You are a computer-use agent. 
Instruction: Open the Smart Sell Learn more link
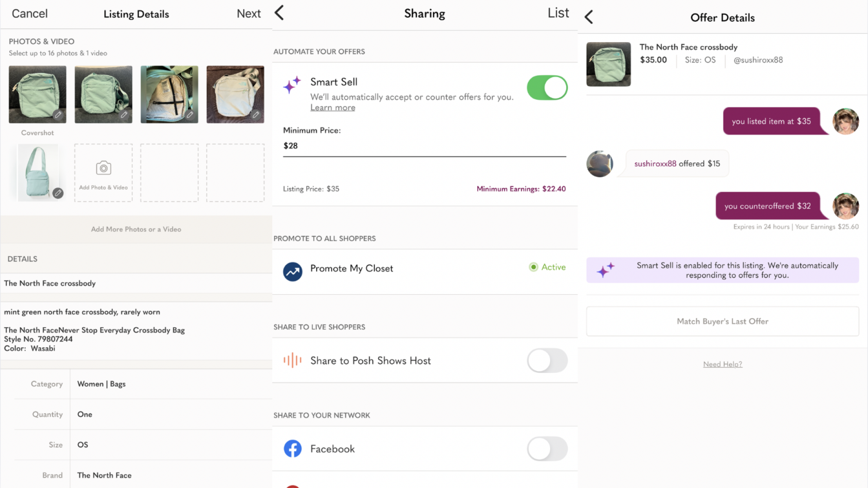[333, 108]
